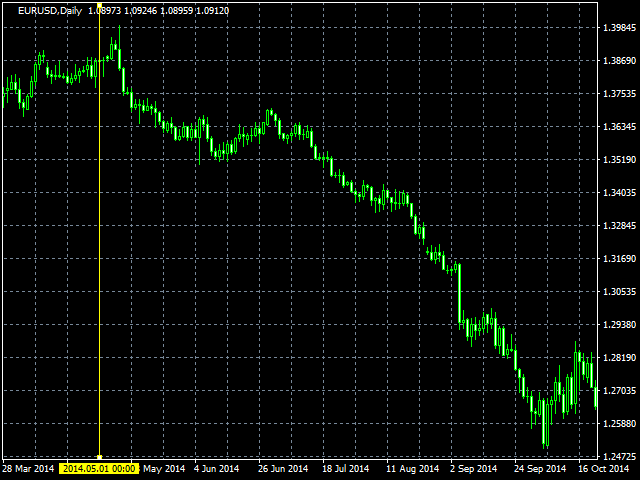Screen dimensions: 640x480
Task: Click the price label 1.36345
Action: [619, 127]
